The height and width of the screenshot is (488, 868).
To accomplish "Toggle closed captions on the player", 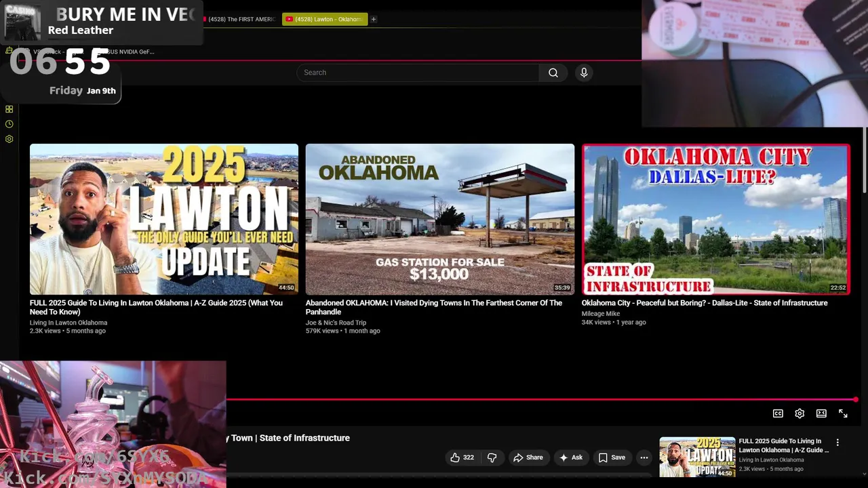I will point(778,413).
